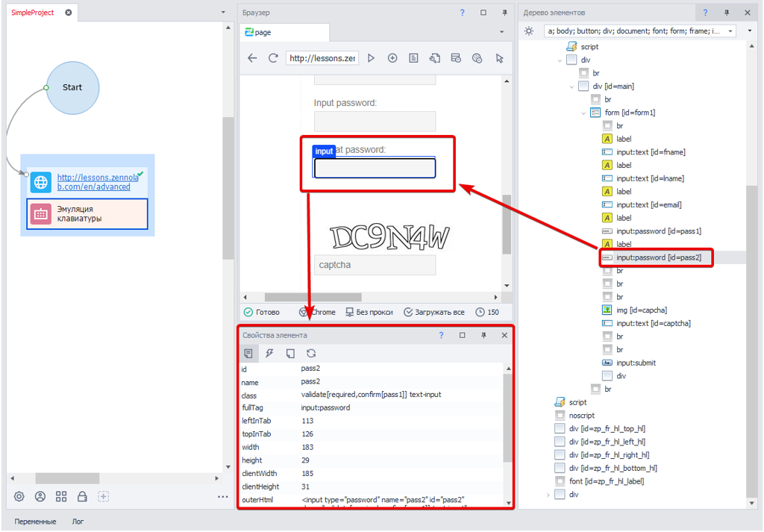The image size is (764, 532).
Task: Open the browser tab list dropdown arrow
Action: [501, 33]
